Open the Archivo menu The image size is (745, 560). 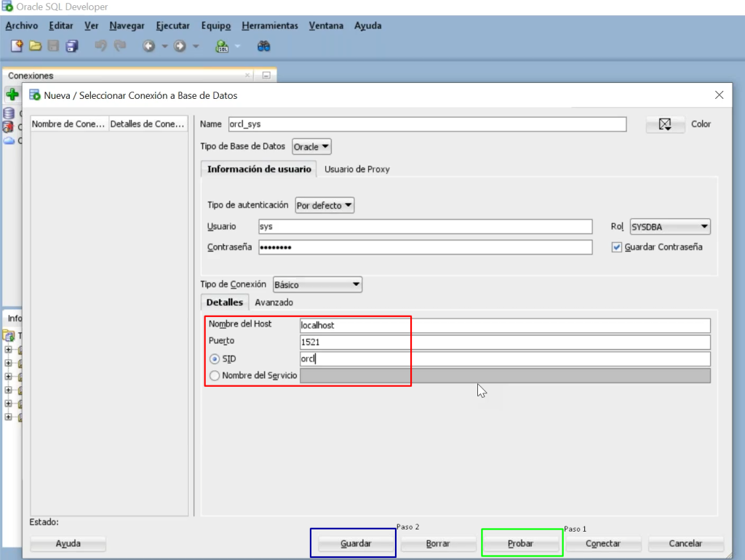click(x=22, y=25)
